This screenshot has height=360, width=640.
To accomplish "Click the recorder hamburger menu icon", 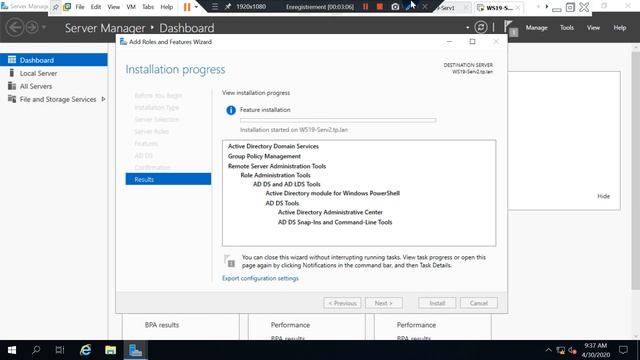I will click(215, 7).
